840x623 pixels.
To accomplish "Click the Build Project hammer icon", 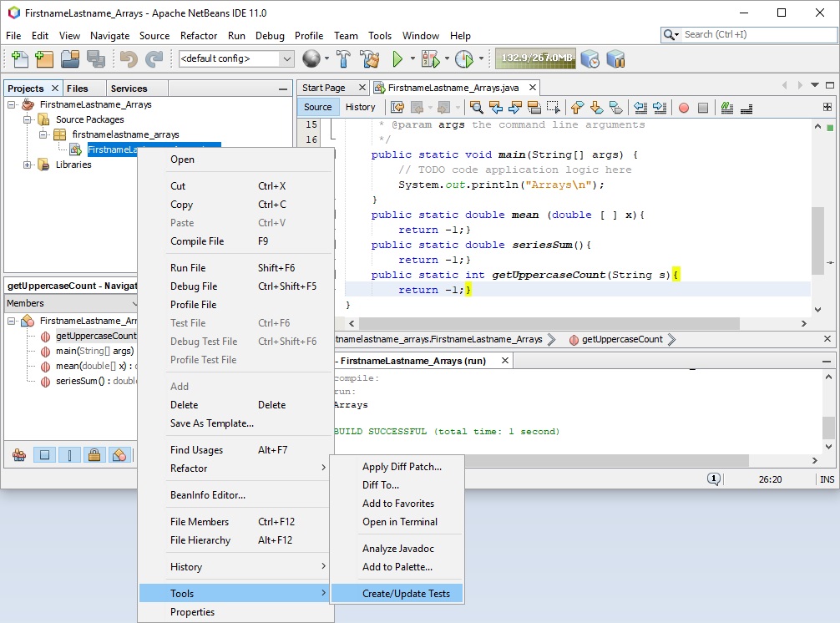I will tap(343, 59).
